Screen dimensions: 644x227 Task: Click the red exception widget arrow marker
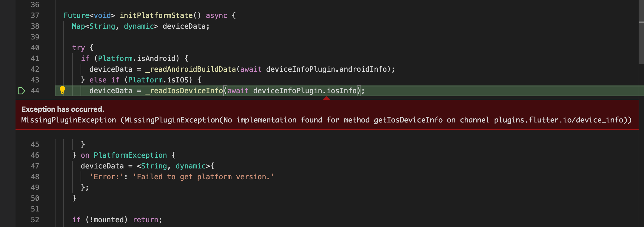[x=327, y=98]
